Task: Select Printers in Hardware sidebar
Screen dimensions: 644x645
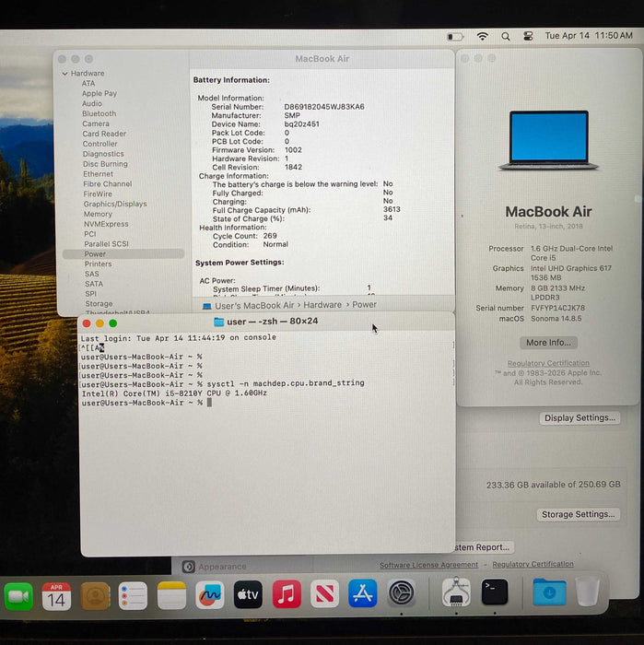Action: 98,264
